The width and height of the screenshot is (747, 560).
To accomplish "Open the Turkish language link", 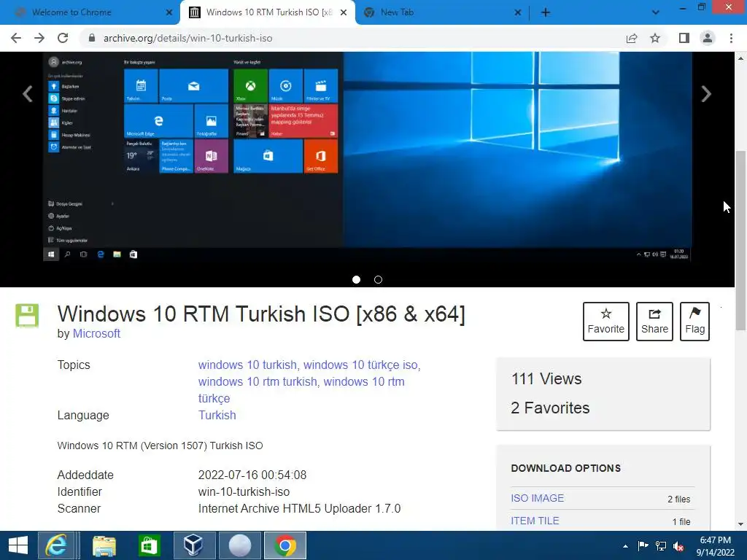I will 217,415.
